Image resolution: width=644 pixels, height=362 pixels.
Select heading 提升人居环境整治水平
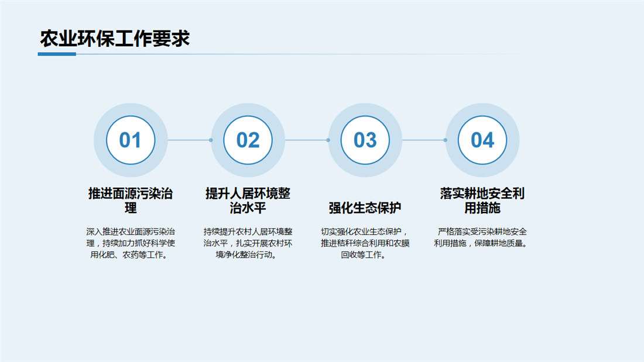(248, 200)
